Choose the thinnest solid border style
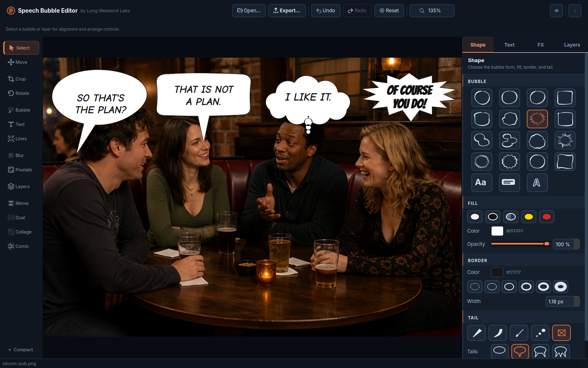 point(492,287)
